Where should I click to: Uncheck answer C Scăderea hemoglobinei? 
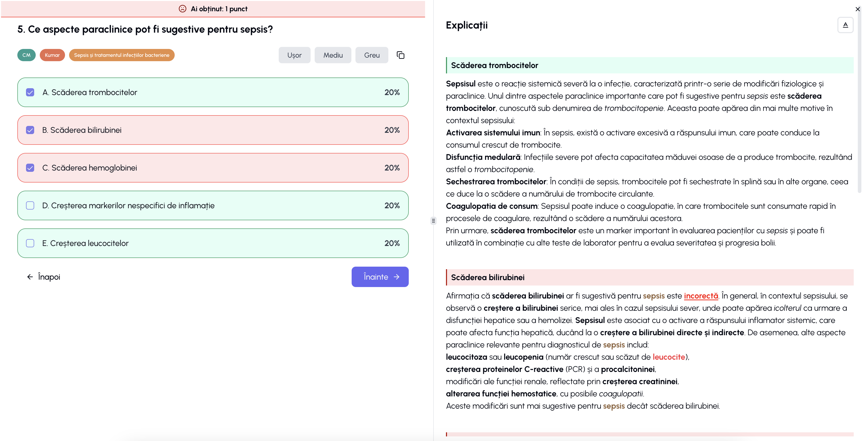pos(30,168)
